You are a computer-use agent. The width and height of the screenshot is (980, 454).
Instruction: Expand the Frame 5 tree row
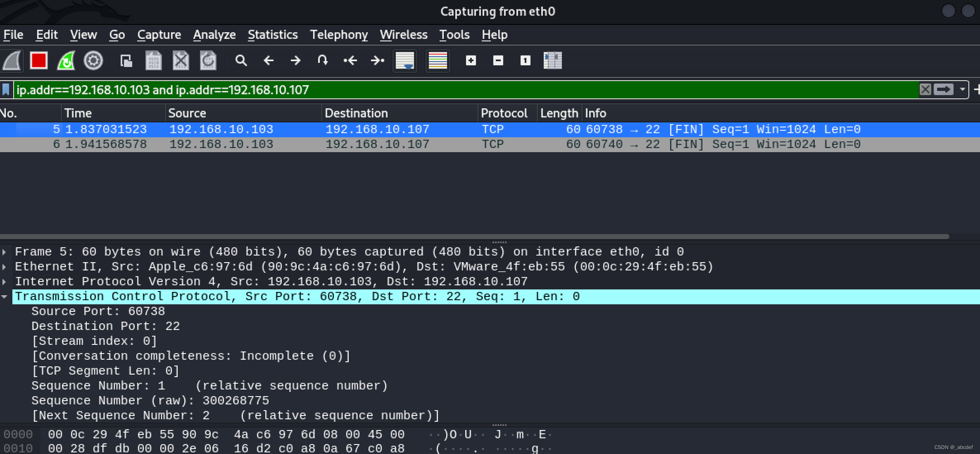(x=4, y=252)
